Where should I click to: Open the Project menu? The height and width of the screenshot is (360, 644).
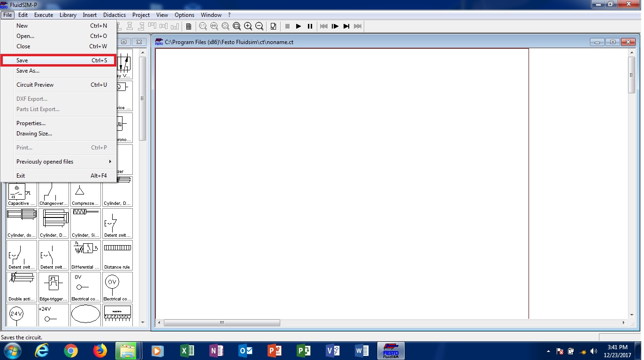(x=141, y=15)
